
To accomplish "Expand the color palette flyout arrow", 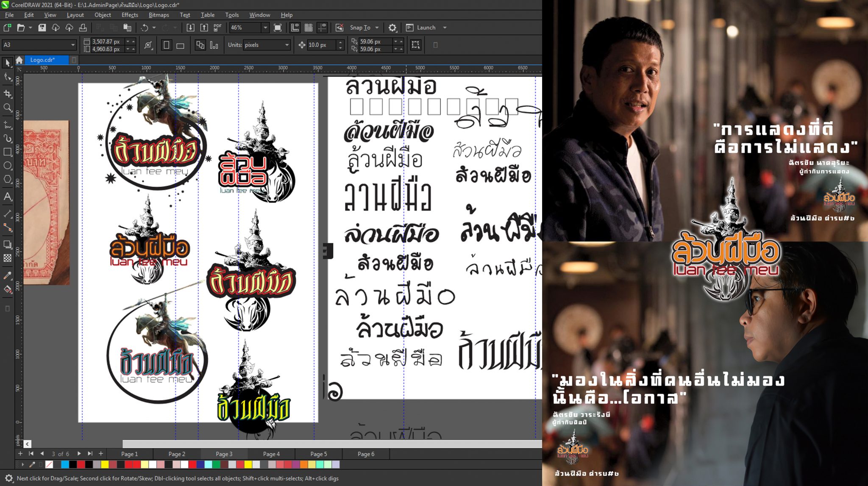I will tap(23, 464).
